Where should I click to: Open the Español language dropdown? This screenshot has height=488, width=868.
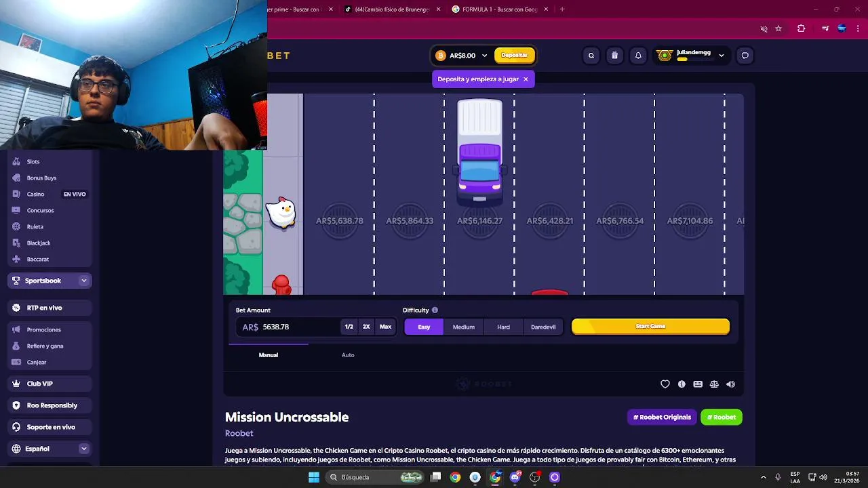point(50,449)
